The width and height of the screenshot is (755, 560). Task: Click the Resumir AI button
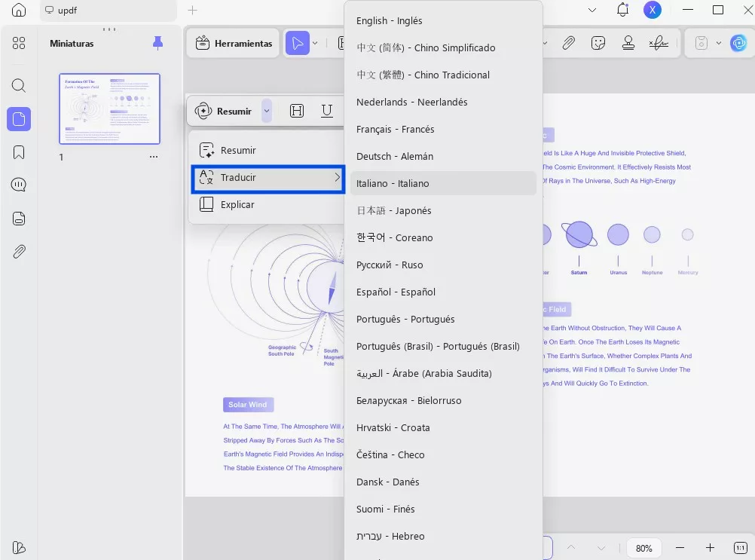(224, 112)
